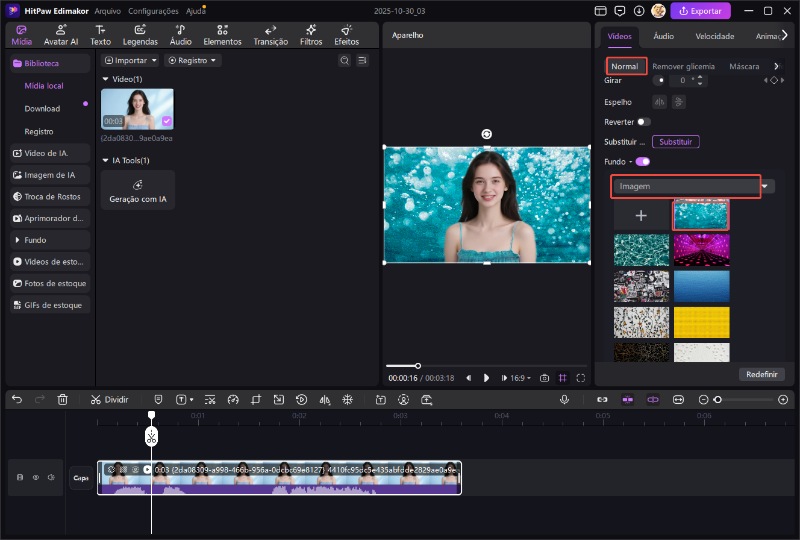Click the preview playback progress slider handle
This screenshot has height=540, width=800.
(418, 366)
